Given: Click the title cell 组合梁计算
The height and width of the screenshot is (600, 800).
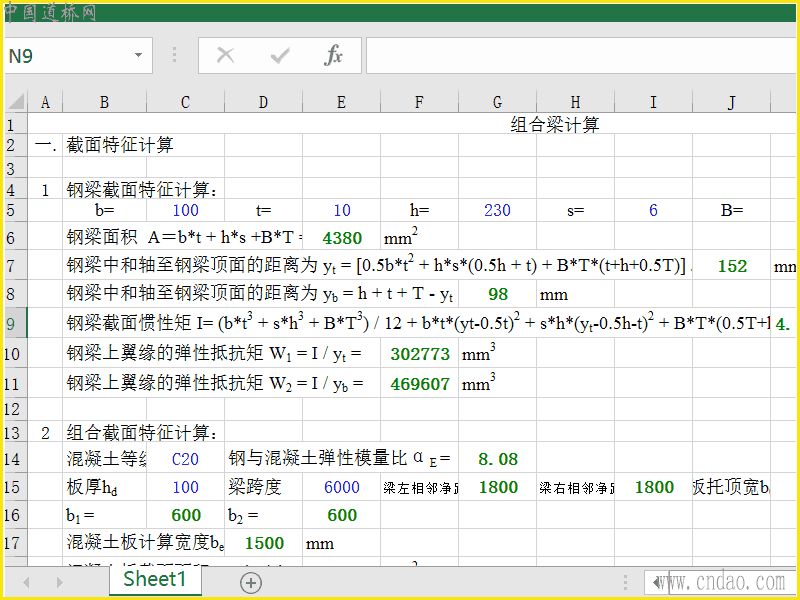Looking at the screenshot, I should [555, 124].
